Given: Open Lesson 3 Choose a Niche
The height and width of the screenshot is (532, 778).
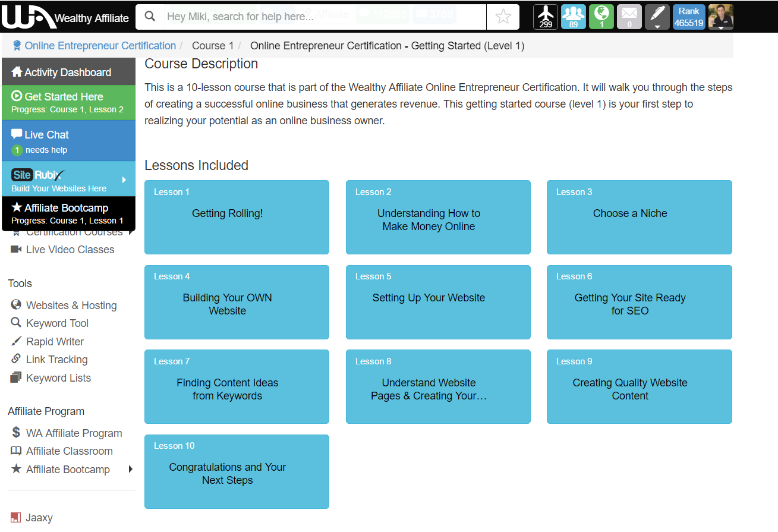Looking at the screenshot, I should tap(640, 217).
